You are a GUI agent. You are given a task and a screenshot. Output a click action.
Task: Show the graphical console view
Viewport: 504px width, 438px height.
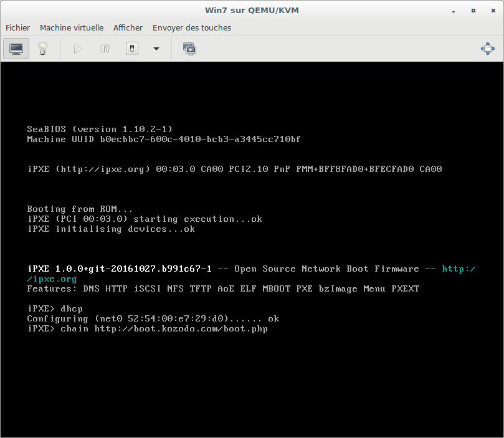pyautogui.click(x=16, y=49)
